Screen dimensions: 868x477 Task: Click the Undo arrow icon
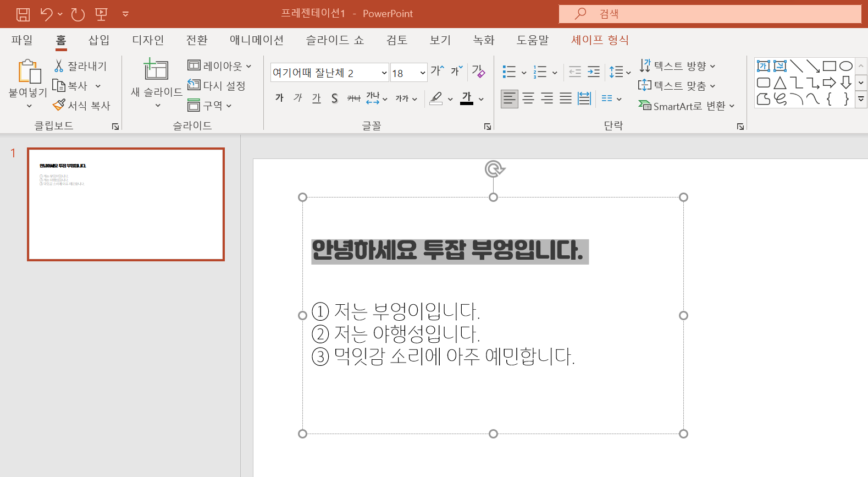47,14
